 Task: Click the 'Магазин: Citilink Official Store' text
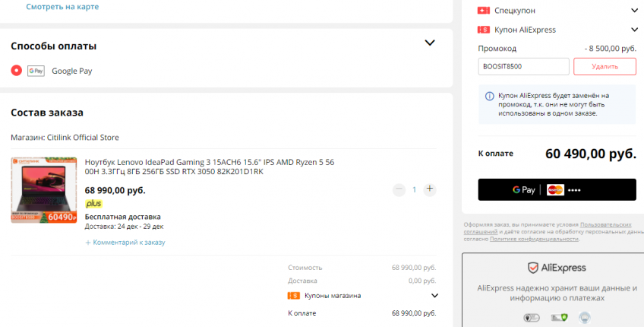click(x=65, y=138)
